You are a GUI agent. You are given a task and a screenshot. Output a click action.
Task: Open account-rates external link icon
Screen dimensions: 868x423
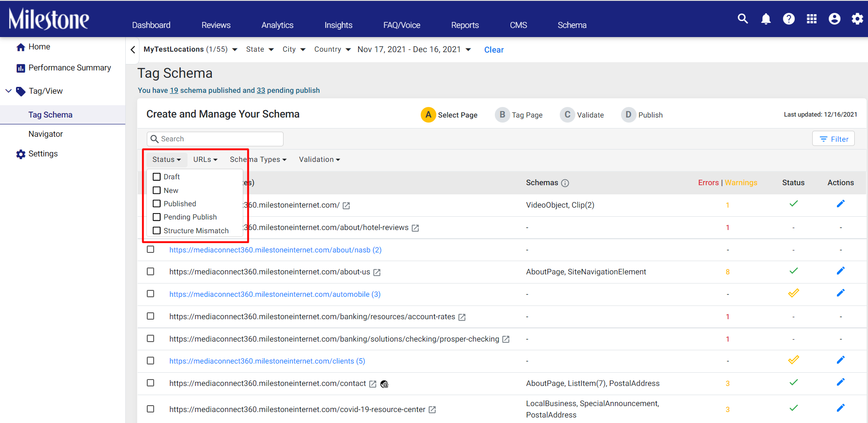(x=462, y=317)
